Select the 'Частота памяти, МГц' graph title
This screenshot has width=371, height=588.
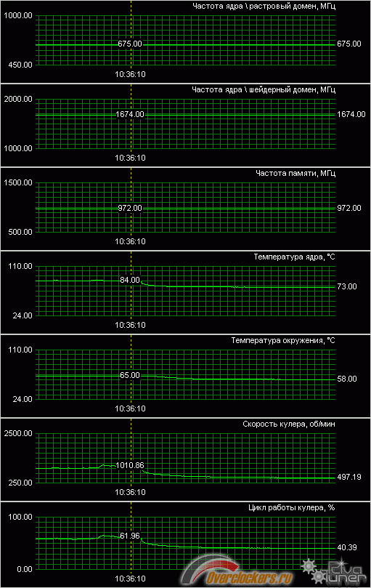coord(295,173)
